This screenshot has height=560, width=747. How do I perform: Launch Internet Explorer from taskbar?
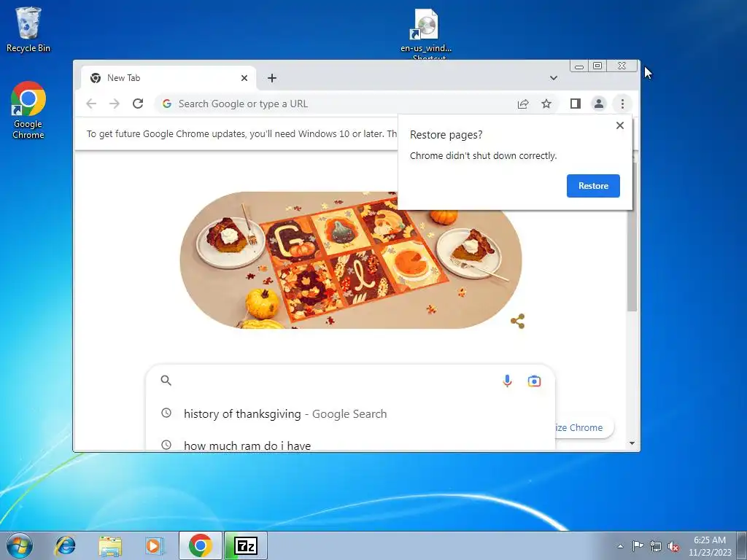pyautogui.click(x=65, y=545)
